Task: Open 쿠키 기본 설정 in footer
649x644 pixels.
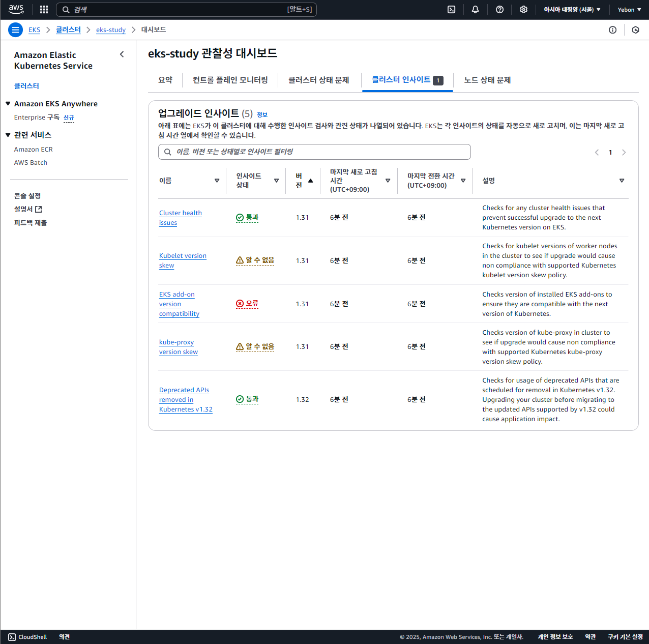Action: click(625, 637)
